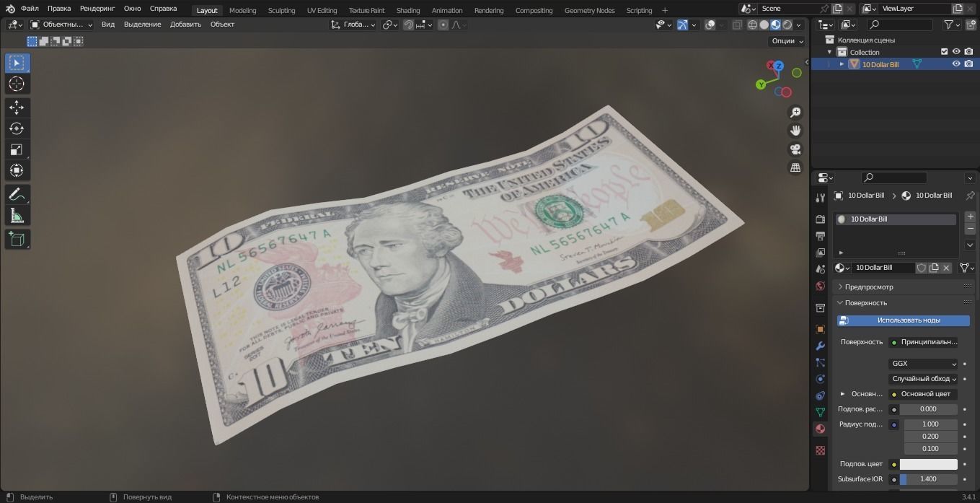Choose the Move tool
Screen dimensions: 980x503
pyautogui.click(x=17, y=108)
